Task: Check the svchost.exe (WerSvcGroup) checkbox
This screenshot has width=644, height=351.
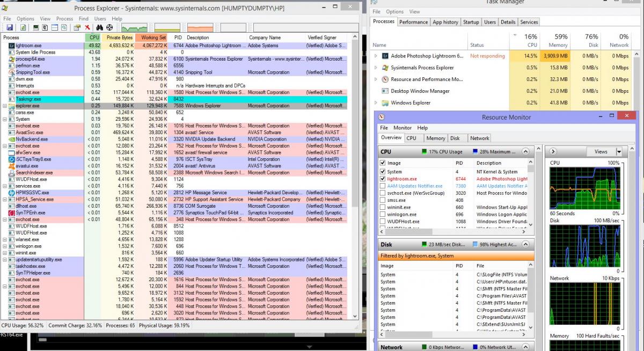Action: point(383,193)
